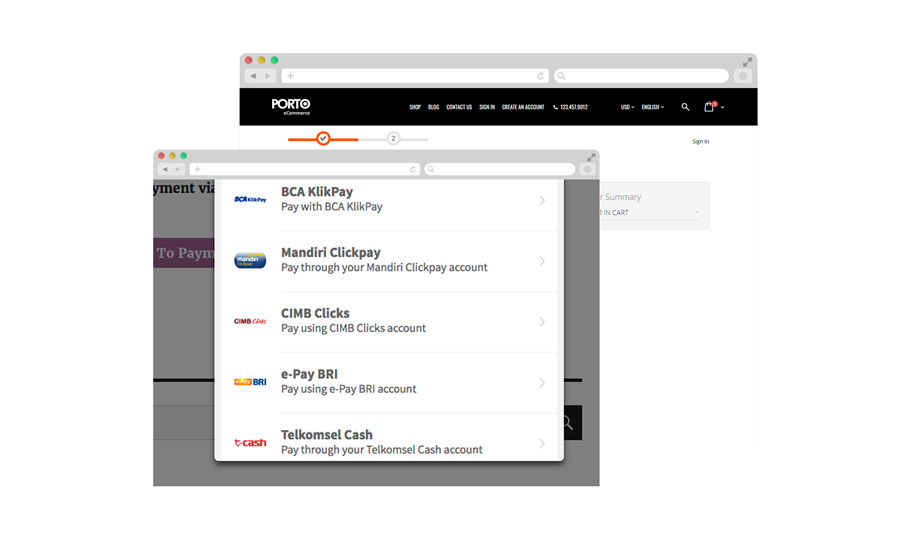Select Mandiri Clickpay payment option
Screen dimensions: 900x540
coord(389,261)
